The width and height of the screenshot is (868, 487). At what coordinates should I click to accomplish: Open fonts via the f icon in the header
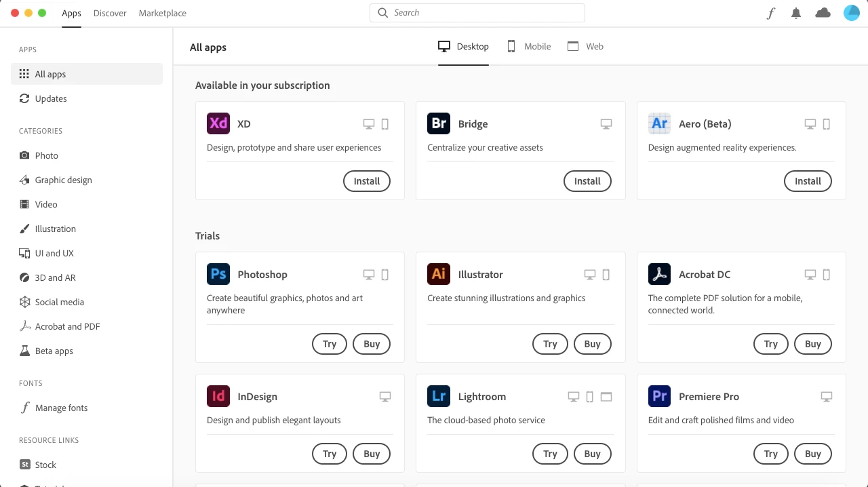coord(770,13)
